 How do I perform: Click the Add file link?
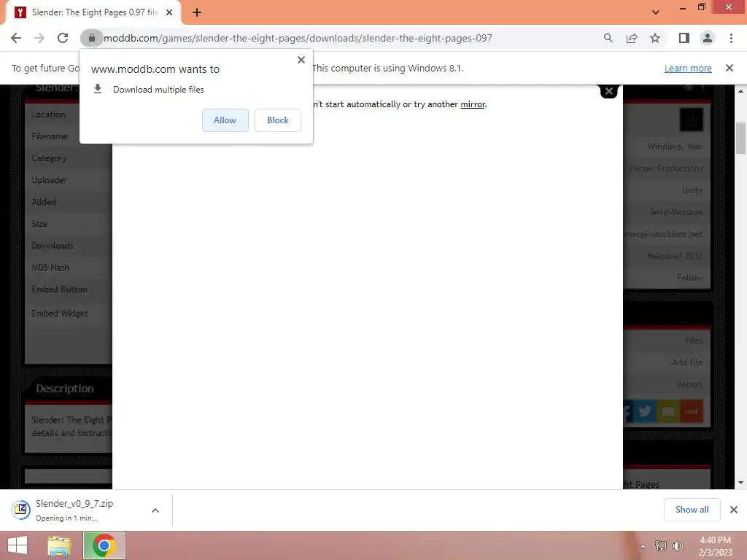click(x=687, y=362)
